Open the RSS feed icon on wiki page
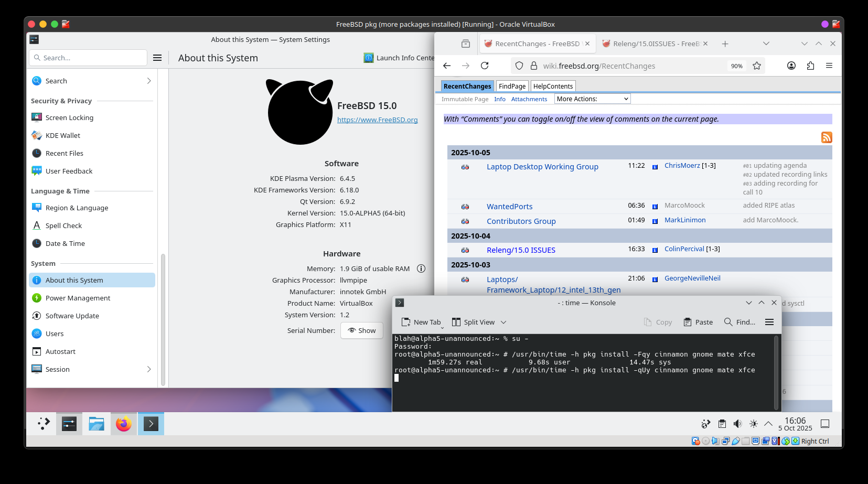This screenshot has width=868, height=484. tap(826, 137)
